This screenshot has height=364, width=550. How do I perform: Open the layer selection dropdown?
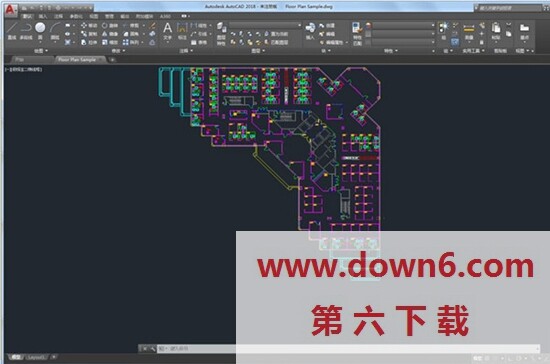[265, 25]
